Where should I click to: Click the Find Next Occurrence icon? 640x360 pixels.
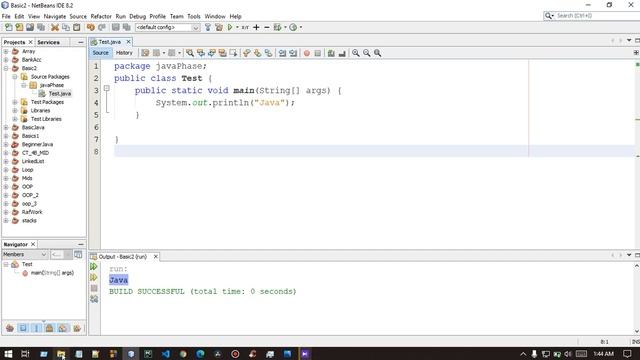tap(211, 53)
